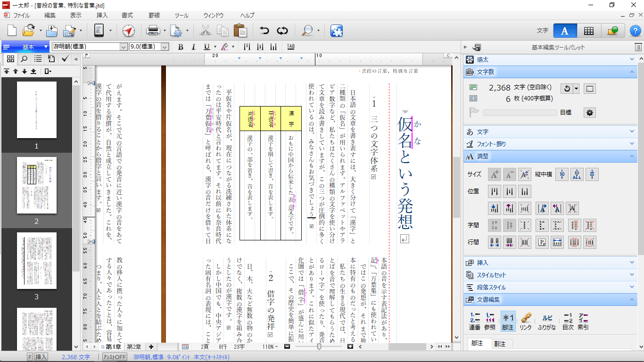Click the red compass navigation icon

click(129, 31)
